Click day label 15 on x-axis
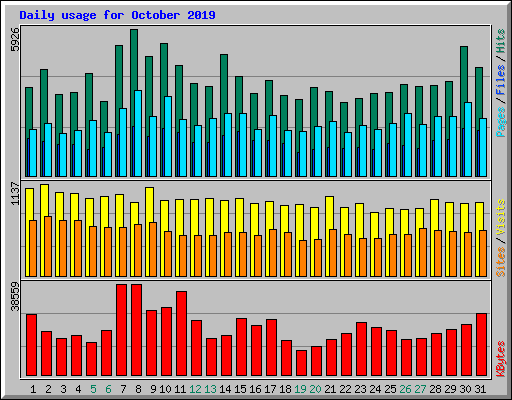The height and width of the screenshot is (400, 512). (240, 389)
